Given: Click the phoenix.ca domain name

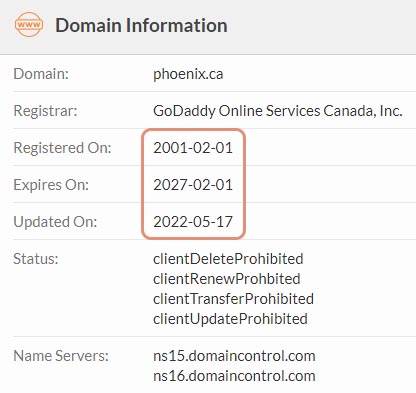Looking at the screenshot, I should [188, 74].
